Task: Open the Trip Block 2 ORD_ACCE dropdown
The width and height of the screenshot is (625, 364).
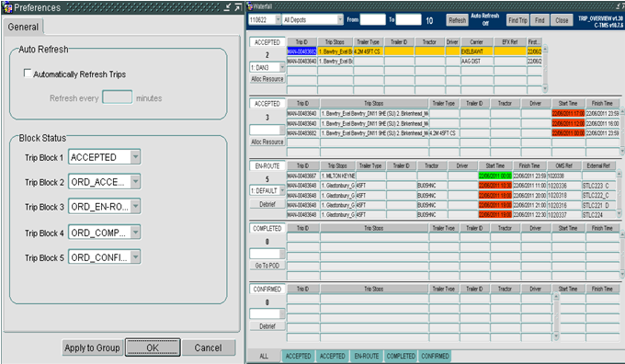Action: tap(135, 182)
